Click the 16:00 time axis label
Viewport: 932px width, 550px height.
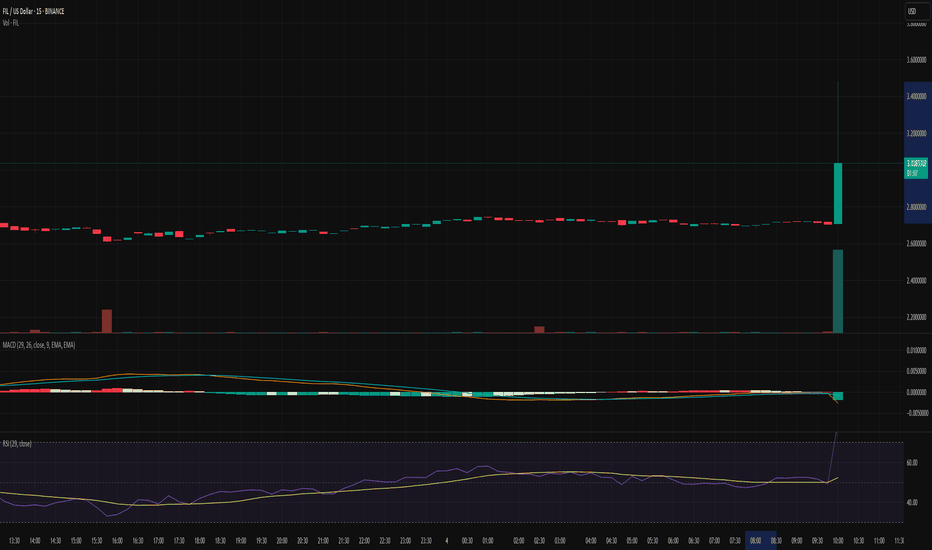click(x=117, y=540)
